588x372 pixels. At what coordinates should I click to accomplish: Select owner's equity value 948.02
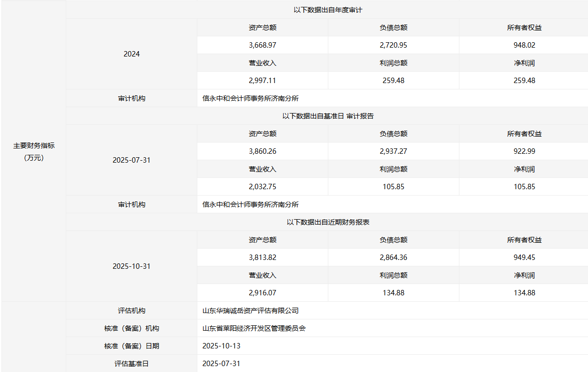pos(524,45)
